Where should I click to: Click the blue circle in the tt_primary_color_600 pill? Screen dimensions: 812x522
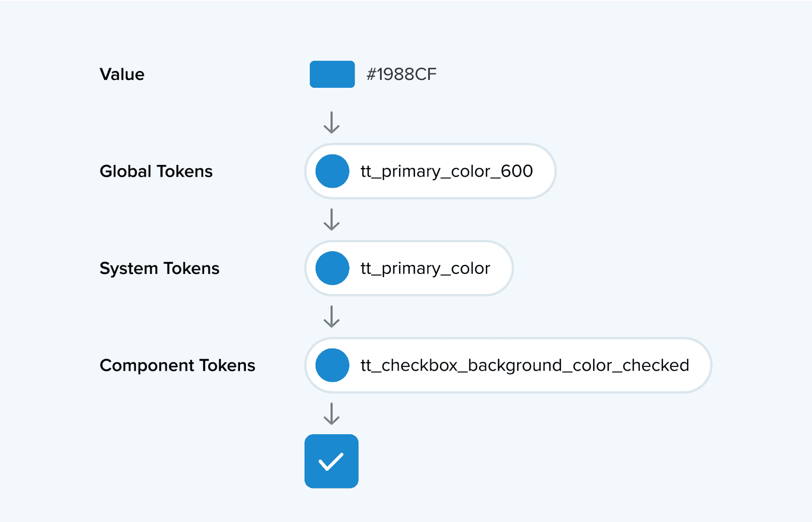pyautogui.click(x=333, y=171)
